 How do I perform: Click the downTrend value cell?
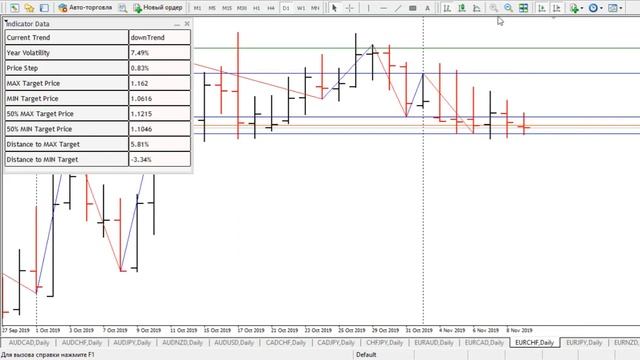tap(160, 37)
